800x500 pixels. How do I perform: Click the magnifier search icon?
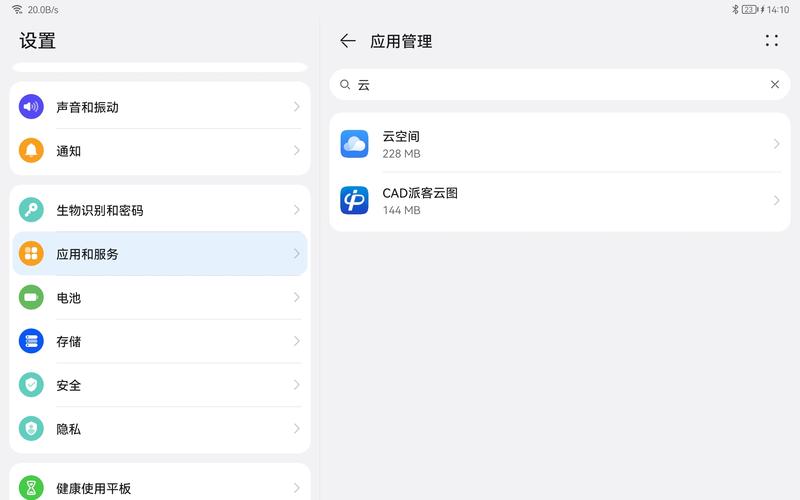coord(345,84)
